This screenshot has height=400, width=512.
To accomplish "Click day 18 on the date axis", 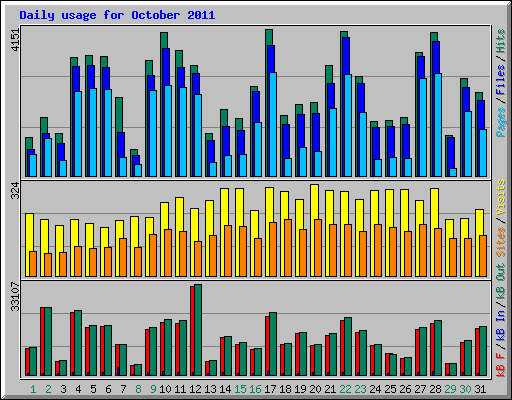I will coord(285,389).
